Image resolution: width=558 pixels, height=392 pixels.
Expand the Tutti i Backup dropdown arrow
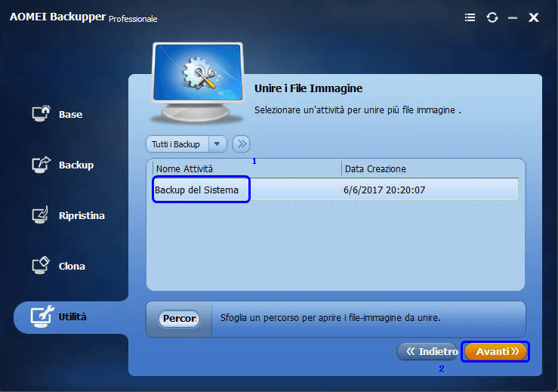coord(217,144)
